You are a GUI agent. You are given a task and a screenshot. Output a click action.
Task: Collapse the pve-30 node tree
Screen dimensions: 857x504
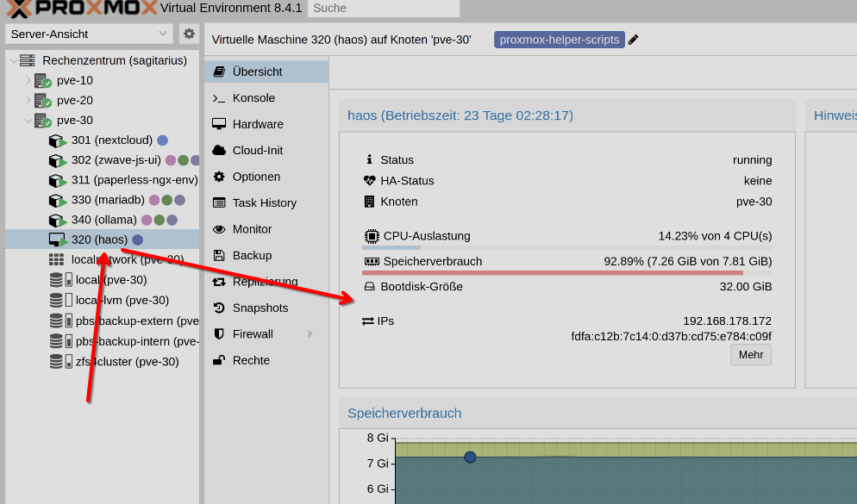click(28, 121)
